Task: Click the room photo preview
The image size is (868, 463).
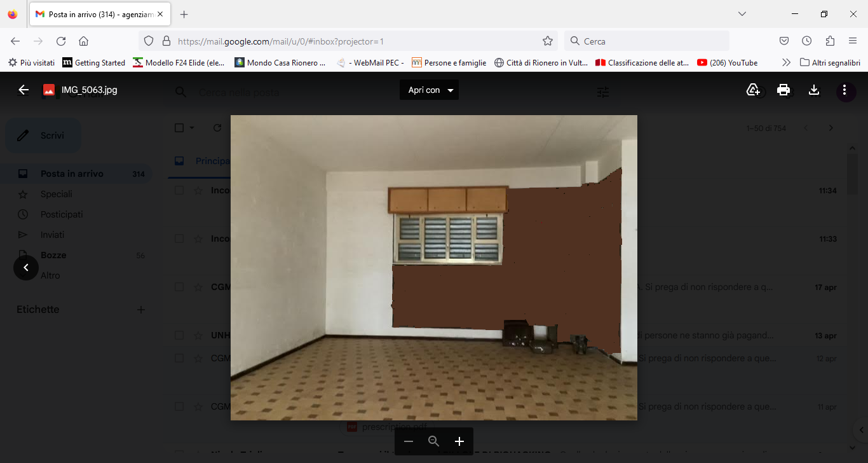Action: (x=434, y=268)
